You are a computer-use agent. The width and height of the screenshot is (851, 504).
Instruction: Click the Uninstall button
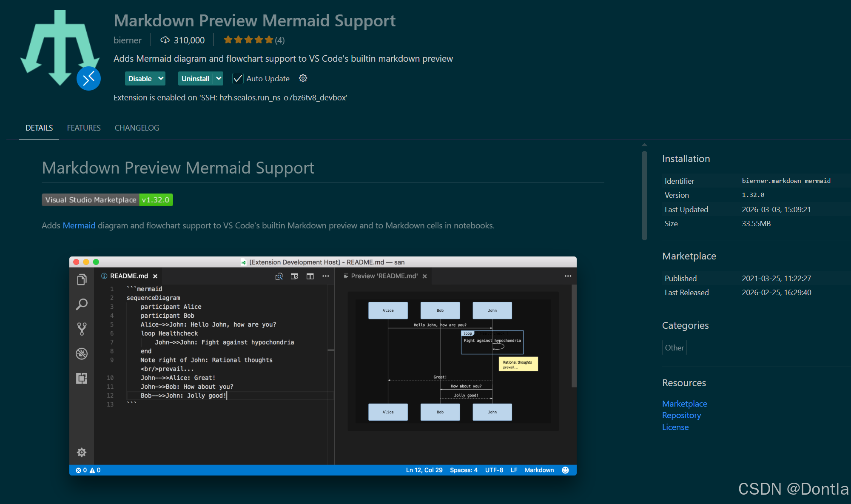pos(195,79)
